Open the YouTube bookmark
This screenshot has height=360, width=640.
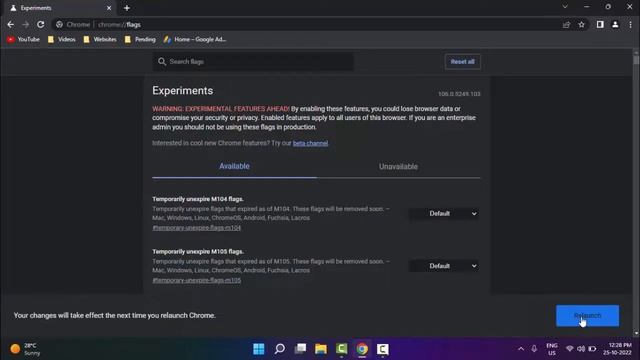24,40
